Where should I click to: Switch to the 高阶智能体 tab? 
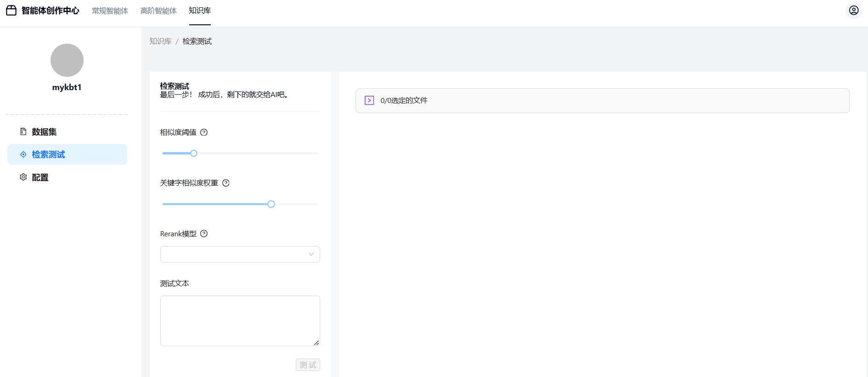tap(158, 11)
